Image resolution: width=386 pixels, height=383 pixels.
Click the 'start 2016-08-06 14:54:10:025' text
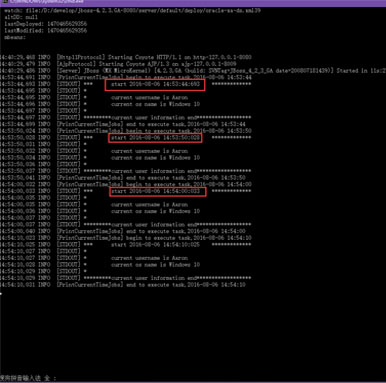click(x=155, y=245)
